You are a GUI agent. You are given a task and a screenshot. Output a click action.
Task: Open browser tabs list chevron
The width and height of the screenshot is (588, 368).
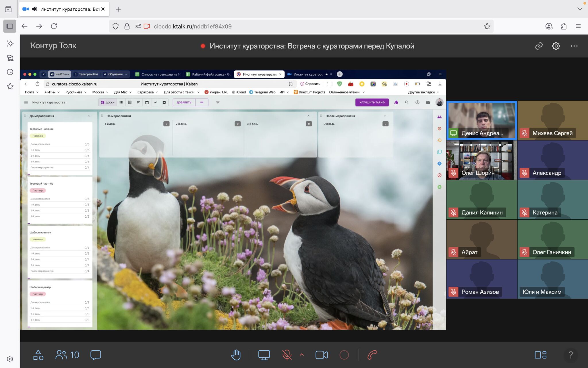(580, 9)
